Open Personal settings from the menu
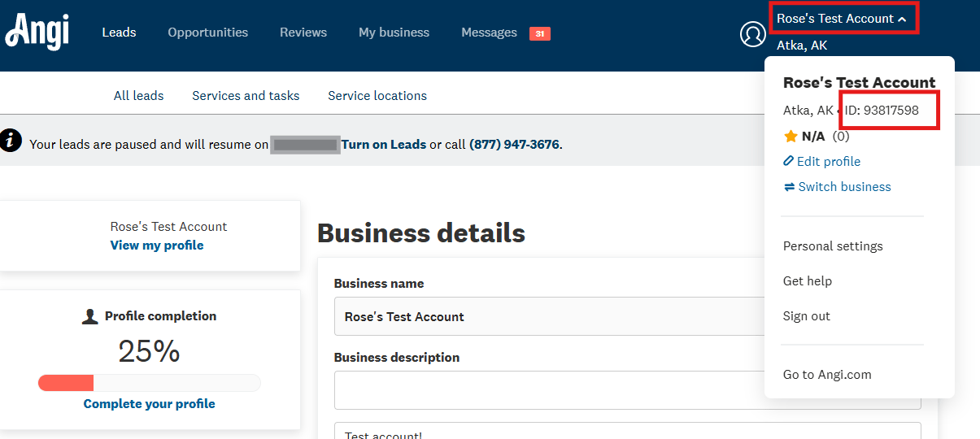 pos(833,246)
